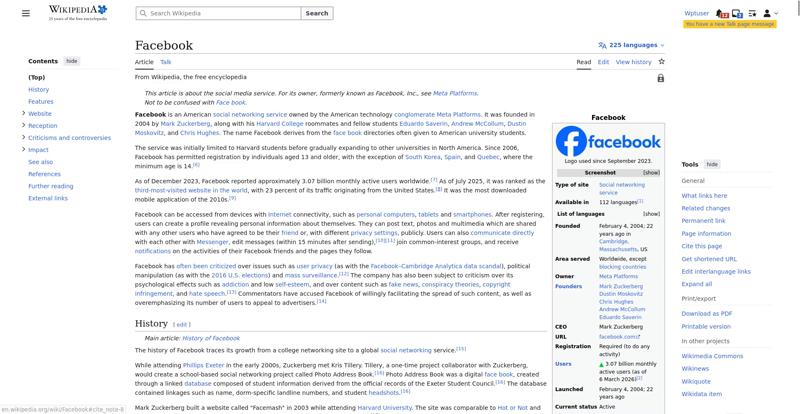Click the page protection padlock icon

point(660,78)
